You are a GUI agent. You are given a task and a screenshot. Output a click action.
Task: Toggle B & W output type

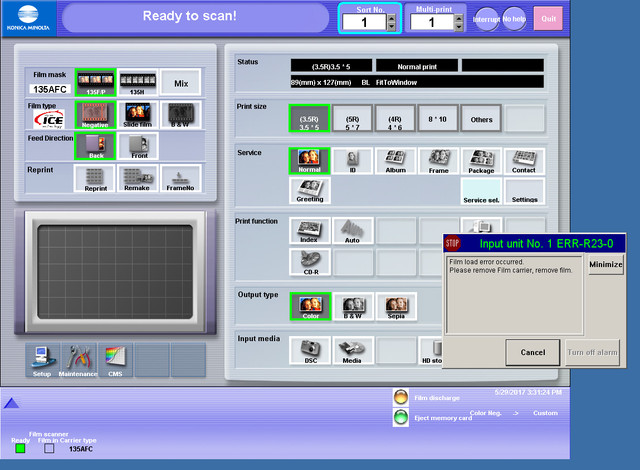pos(353,306)
